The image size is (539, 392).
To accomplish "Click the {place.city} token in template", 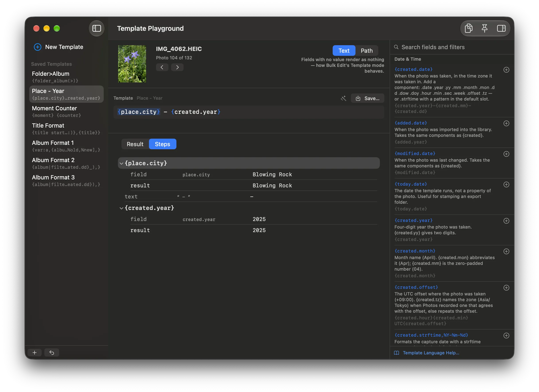I will [x=139, y=112].
